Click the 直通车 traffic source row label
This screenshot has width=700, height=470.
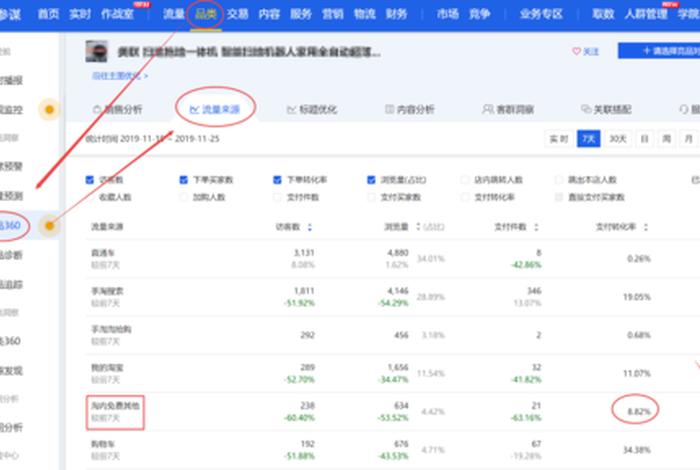click(103, 253)
